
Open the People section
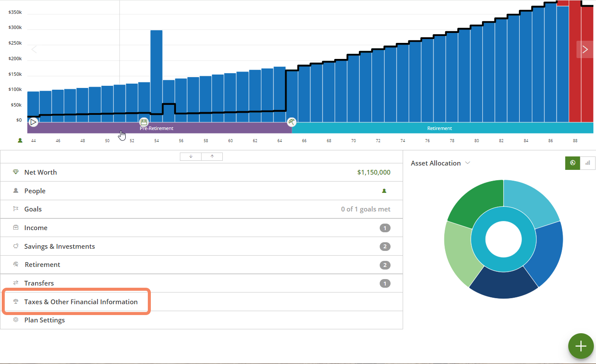coord(35,191)
